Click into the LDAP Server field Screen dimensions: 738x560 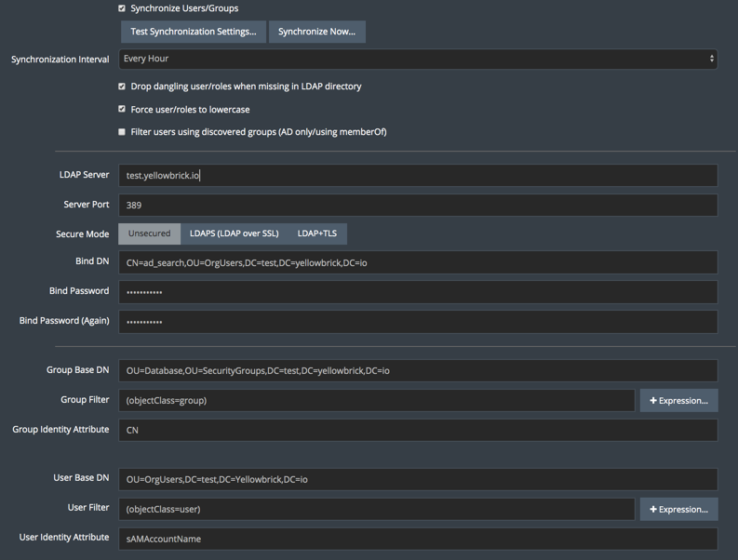pyautogui.click(x=418, y=176)
